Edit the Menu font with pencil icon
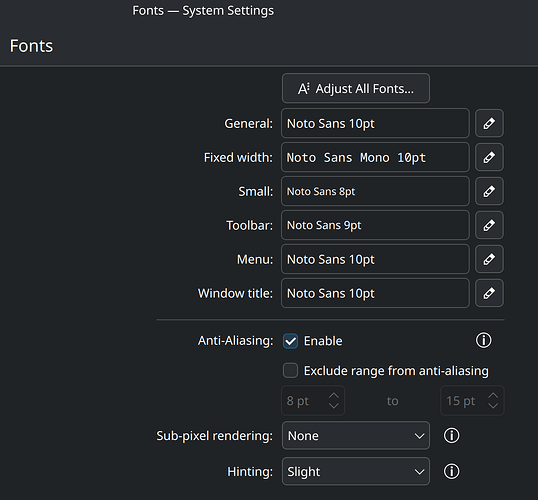The height and width of the screenshot is (500, 538). coord(489,259)
